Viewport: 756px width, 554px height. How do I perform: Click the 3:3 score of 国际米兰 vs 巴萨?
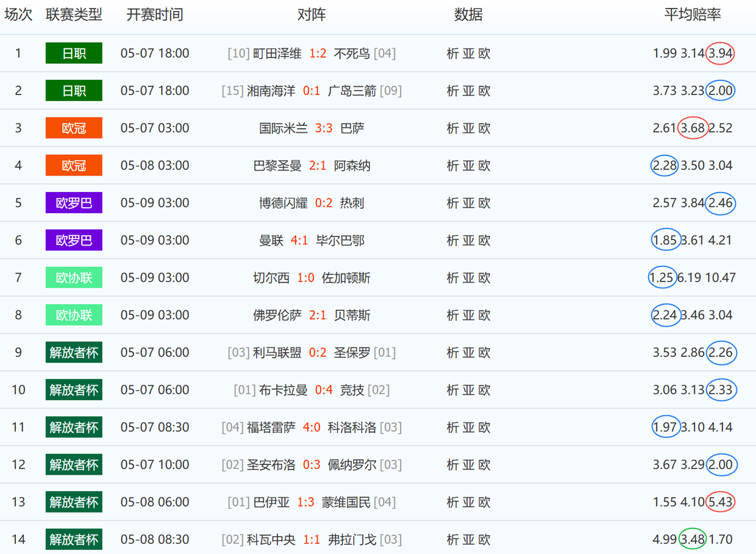324,129
